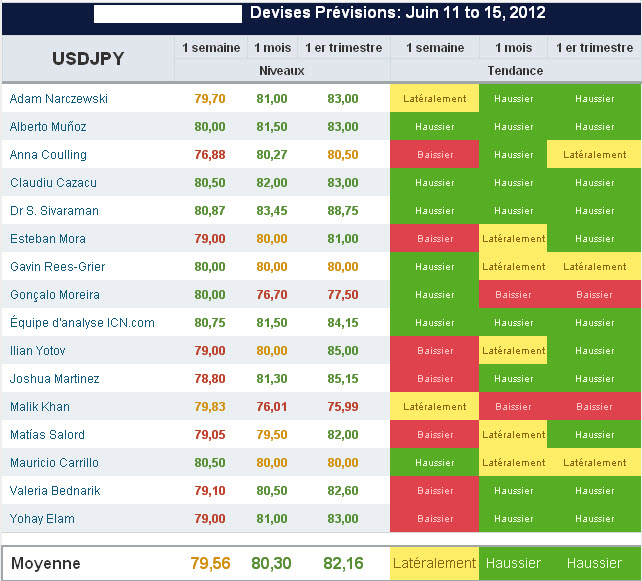Open Malik Khan analyst link
The image size is (642, 581).
(40, 407)
